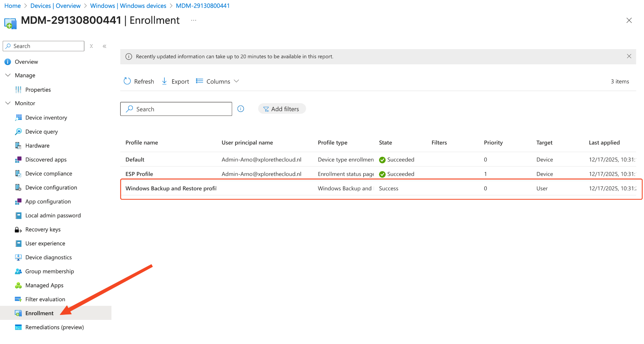Select Properties under Manage
The width and height of the screenshot is (644, 344).
coord(38,89)
